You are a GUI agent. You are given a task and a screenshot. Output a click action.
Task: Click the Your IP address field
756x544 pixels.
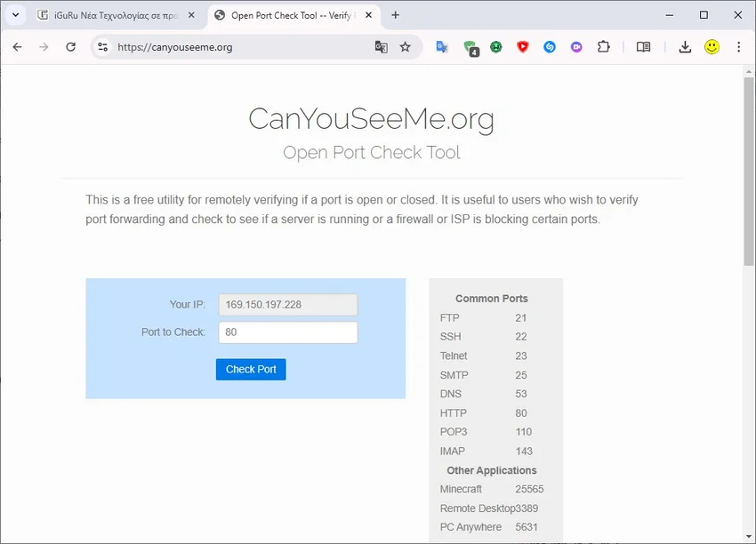[x=287, y=305]
